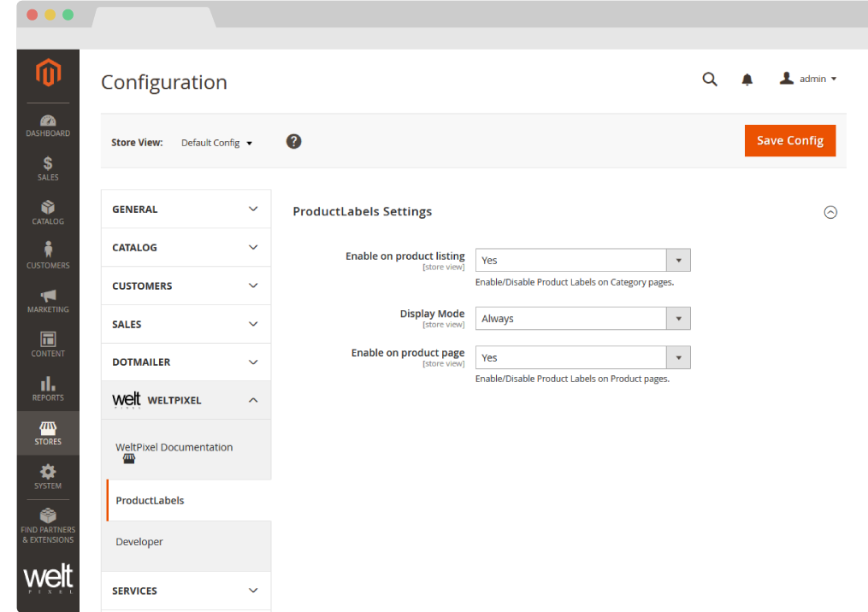Check admin notifications via the bell
868x612 pixels.
[747, 79]
